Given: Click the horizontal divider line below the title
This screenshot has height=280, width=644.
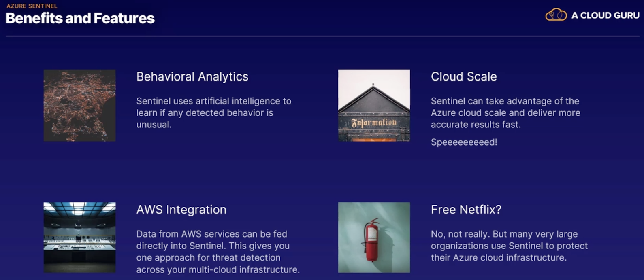Looking at the screenshot, I should tap(322, 36).
